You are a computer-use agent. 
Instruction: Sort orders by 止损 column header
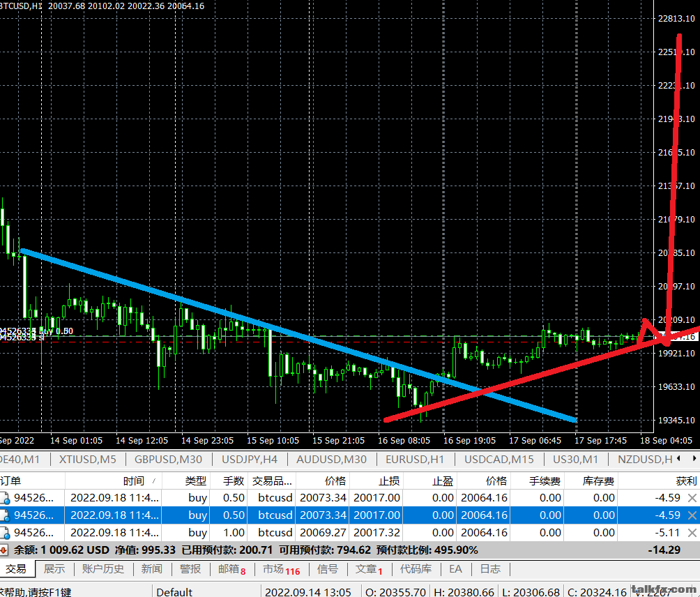(x=376, y=481)
